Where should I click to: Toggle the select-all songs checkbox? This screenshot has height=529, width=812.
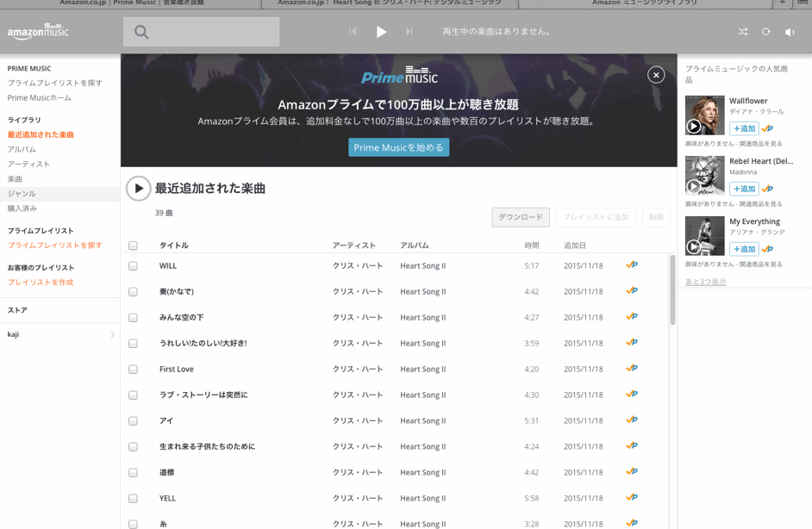(133, 246)
